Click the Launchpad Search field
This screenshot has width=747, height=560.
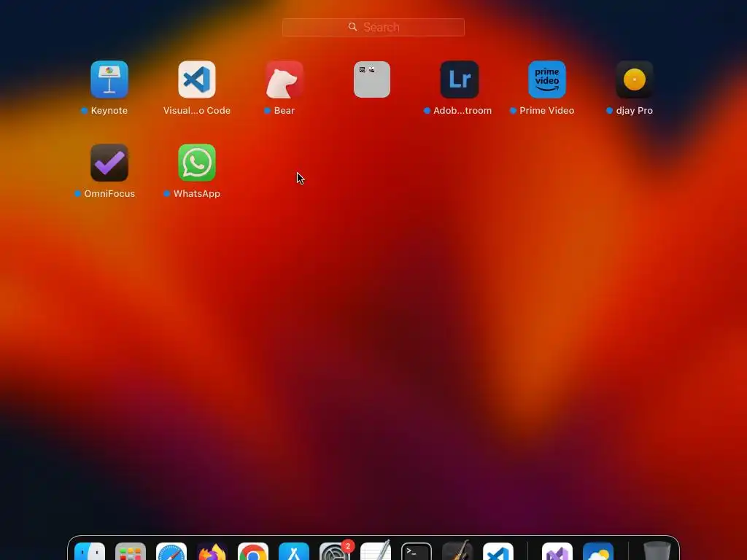pos(373,27)
